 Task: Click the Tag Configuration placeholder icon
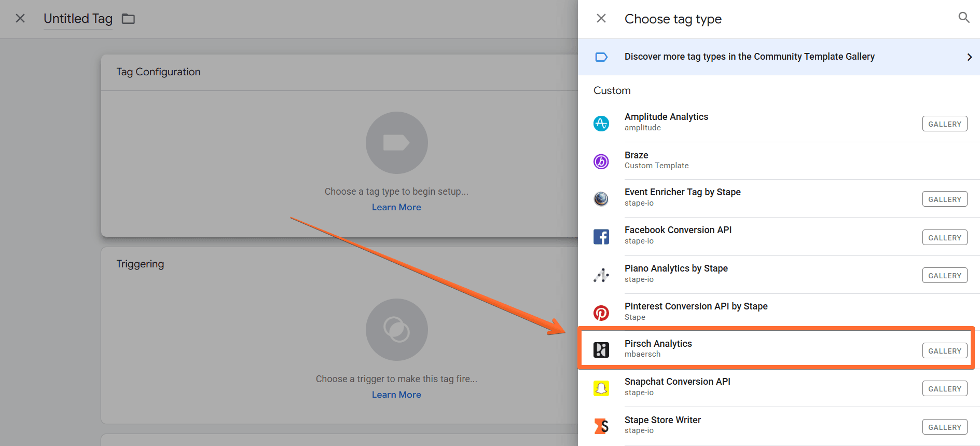point(396,143)
